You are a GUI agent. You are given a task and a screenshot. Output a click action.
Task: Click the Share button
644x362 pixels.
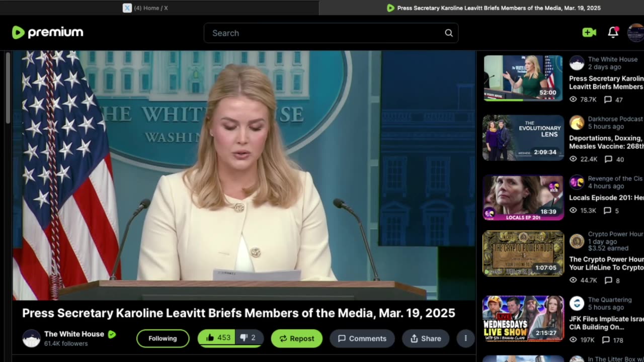pos(426,338)
